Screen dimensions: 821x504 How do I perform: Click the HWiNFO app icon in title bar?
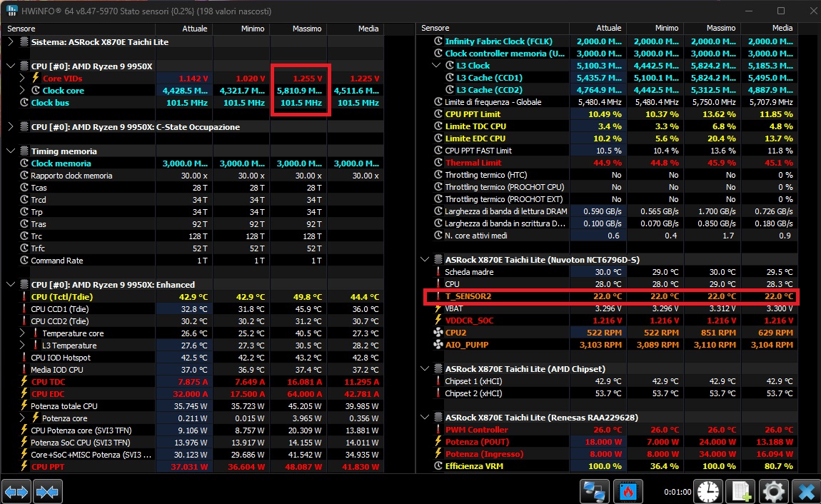[11, 11]
